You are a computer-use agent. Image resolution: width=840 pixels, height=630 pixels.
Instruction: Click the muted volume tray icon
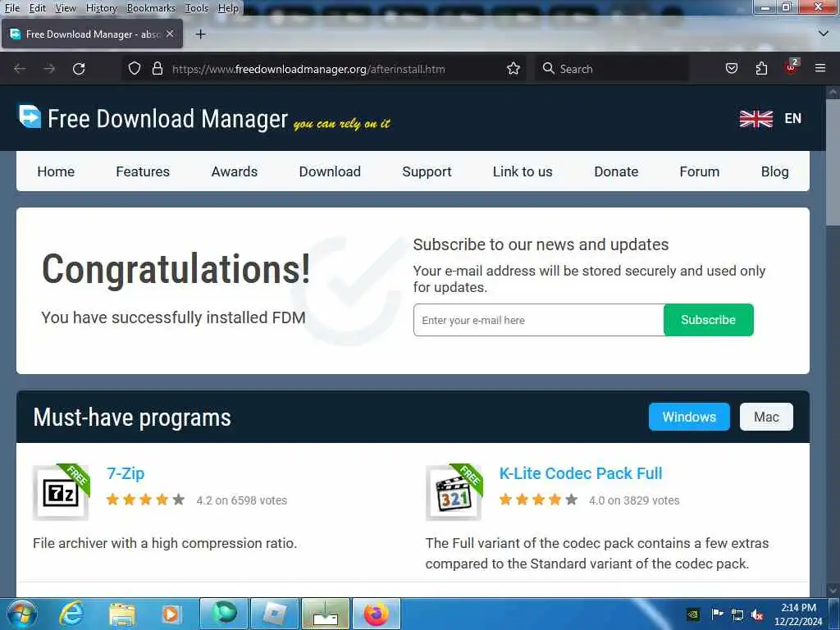pyautogui.click(x=757, y=615)
